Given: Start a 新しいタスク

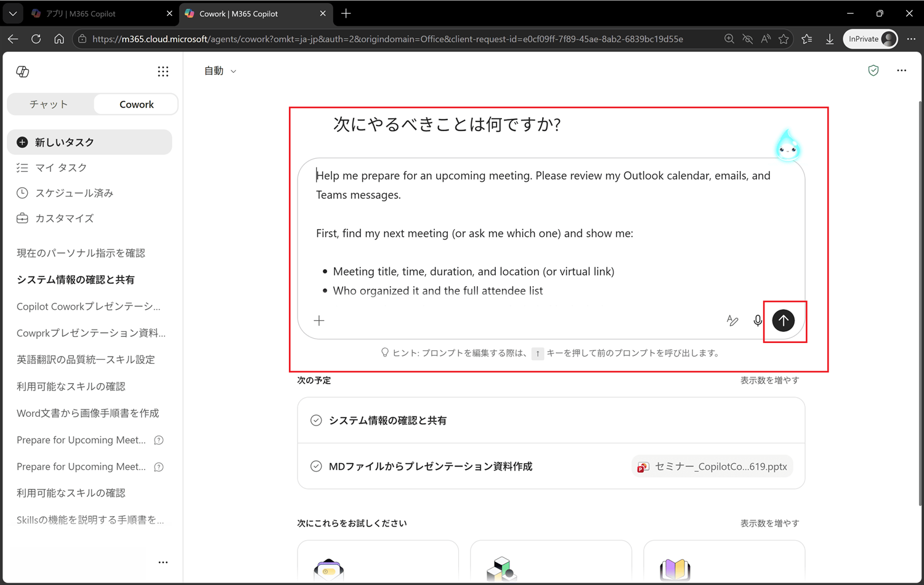Looking at the screenshot, I should pos(89,142).
